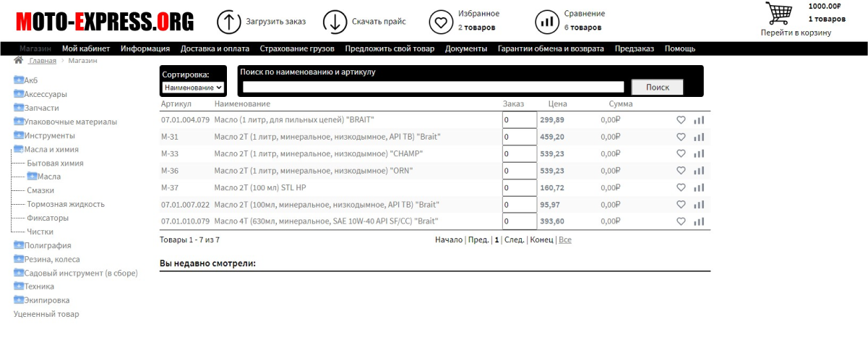Click the Поиск button
This screenshot has width=868, height=348.
pos(657,87)
